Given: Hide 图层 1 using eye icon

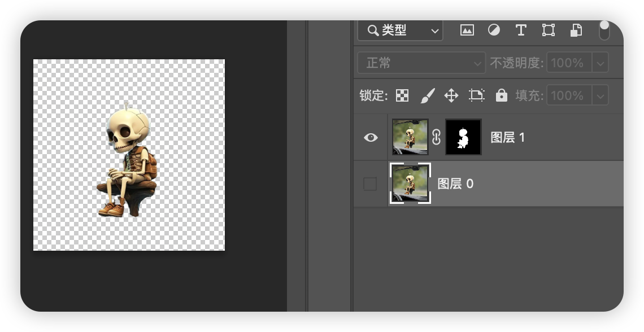Looking at the screenshot, I should (x=371, y=137).
